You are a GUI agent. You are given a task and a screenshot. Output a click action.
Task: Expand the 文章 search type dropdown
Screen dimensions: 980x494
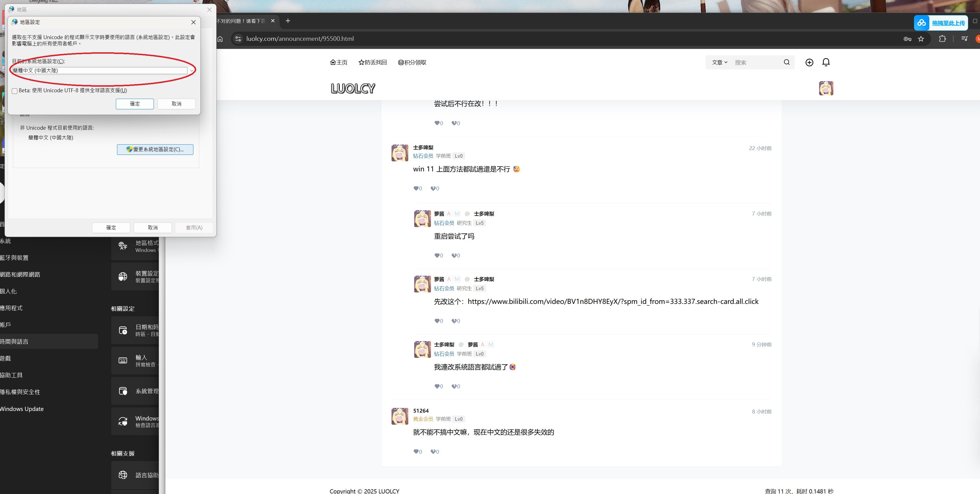[719, 62]
